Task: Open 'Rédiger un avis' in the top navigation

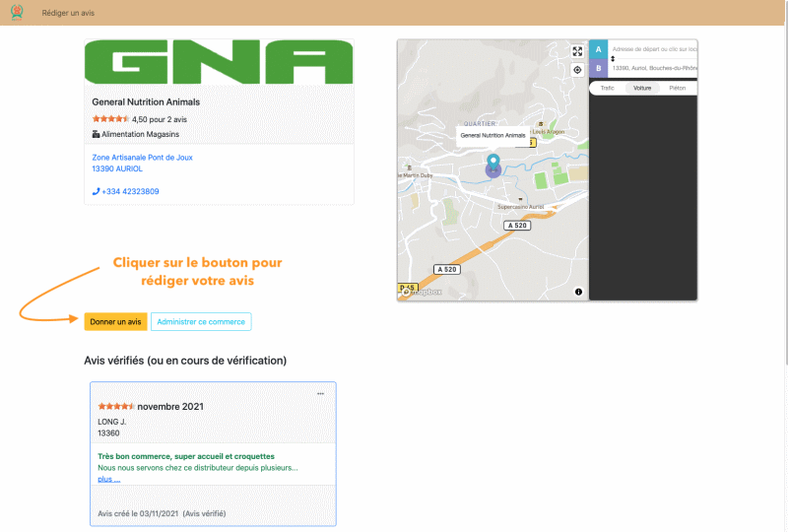Action: tap(68, 13)
